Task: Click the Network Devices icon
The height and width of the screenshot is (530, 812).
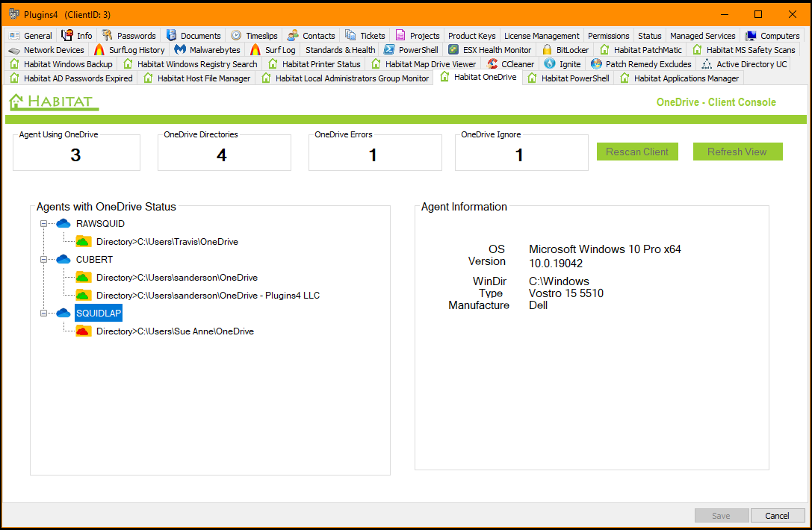Action: coord(14,50)
